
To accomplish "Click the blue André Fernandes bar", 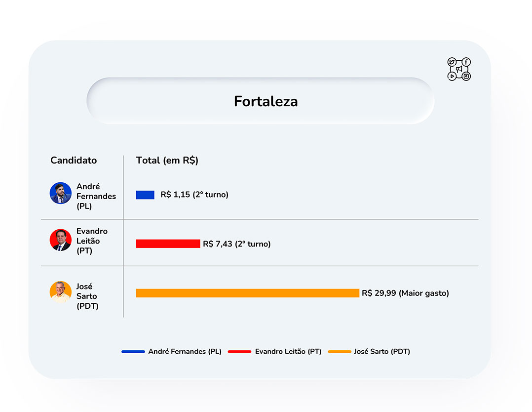I will [x=145, y=195].
